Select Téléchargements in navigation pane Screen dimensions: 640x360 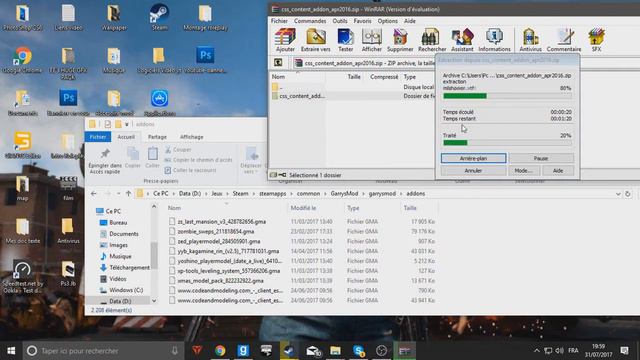point(124,267)
